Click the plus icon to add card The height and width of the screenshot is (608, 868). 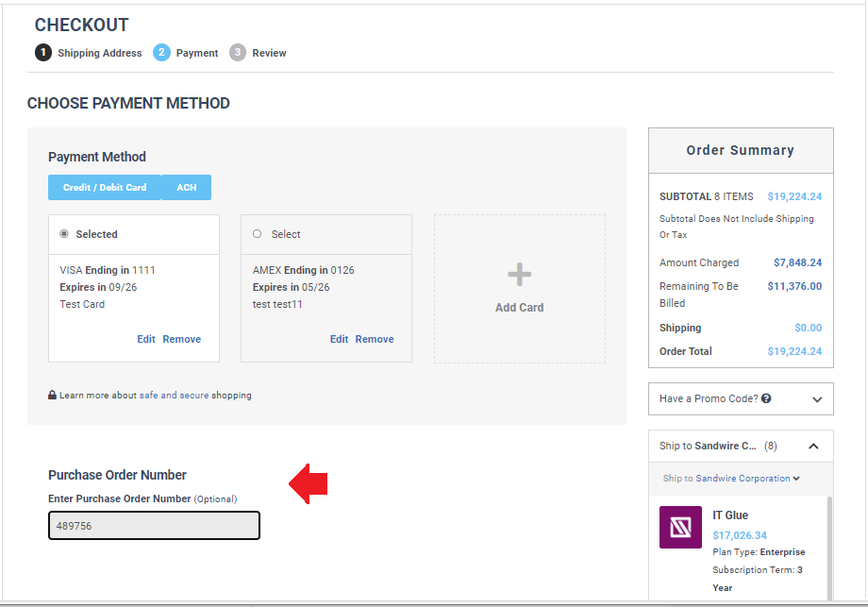pos(519,275)
